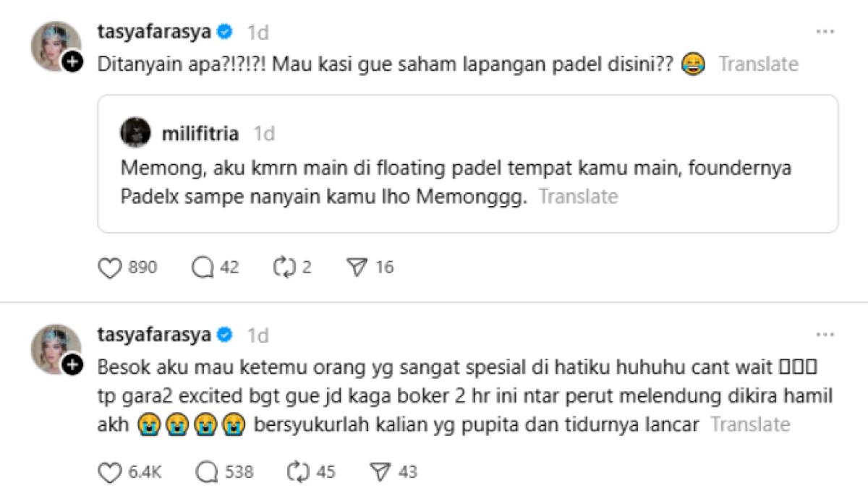This screenshot has height=488, width=868.
Task: Translate the first tasyafarasya post
Action: click(x=758, y=64)
